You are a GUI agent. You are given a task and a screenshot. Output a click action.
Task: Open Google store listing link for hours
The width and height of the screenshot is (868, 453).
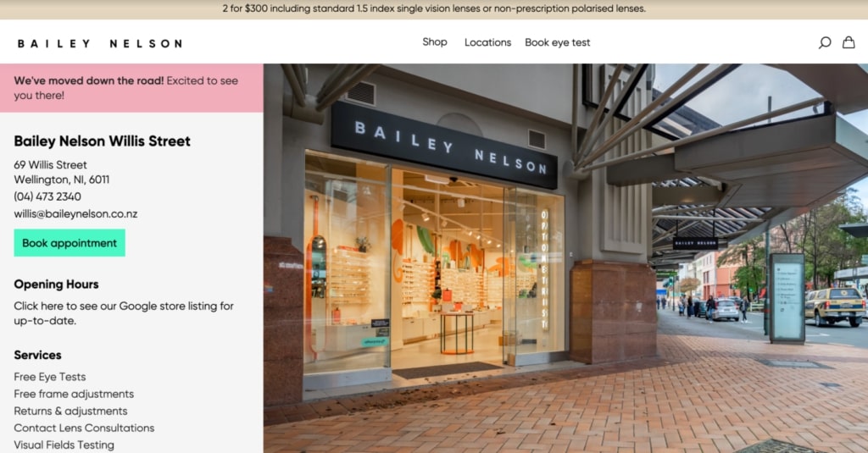click(124, 313)
